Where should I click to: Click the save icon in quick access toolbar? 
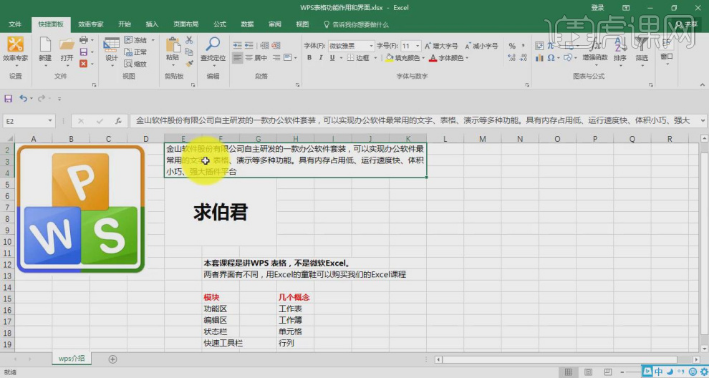coord(8,99)
